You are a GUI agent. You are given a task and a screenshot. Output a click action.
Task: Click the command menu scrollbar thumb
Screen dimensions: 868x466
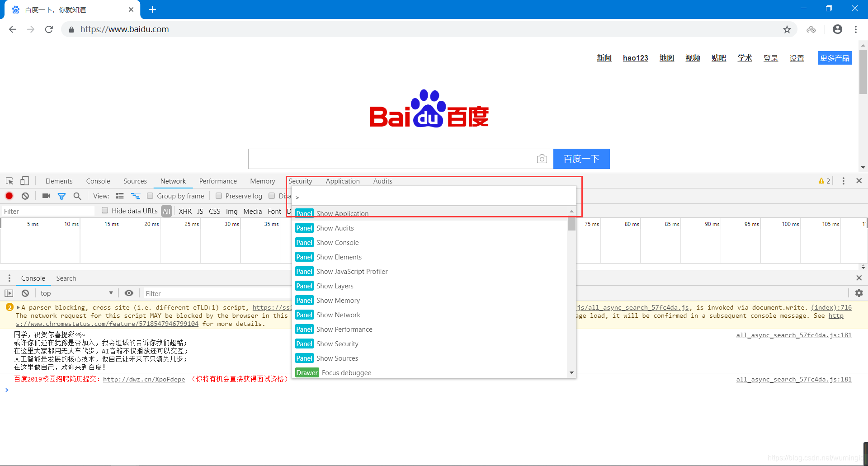coord(571,224)
